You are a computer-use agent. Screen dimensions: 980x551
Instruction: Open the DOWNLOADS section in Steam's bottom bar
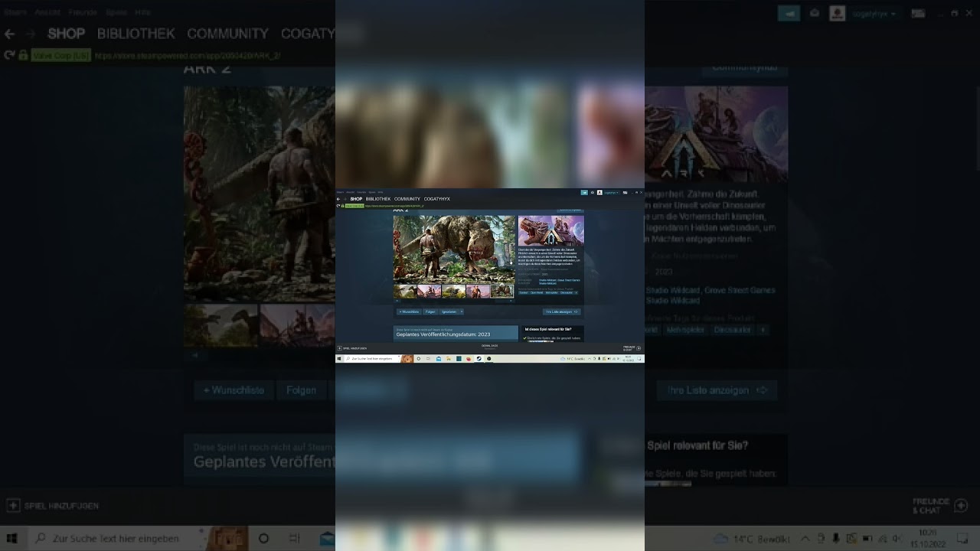[490, 347]
